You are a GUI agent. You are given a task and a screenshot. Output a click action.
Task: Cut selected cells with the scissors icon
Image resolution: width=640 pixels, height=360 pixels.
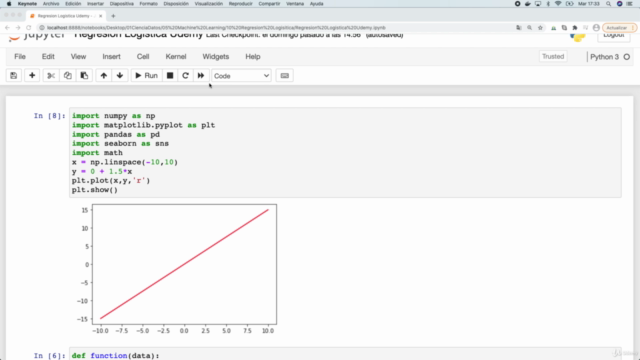51,76
